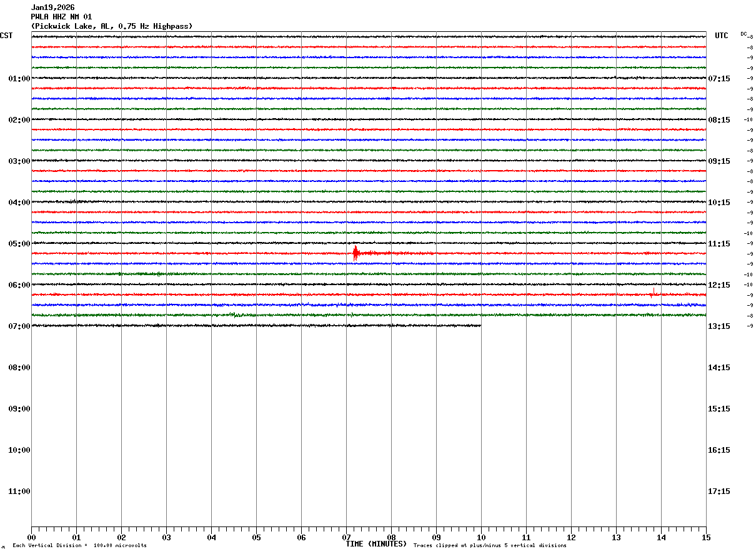The image size is (756, 554).
Task: Click the small red spike near minute 14
Action: [x=653, y=293]
